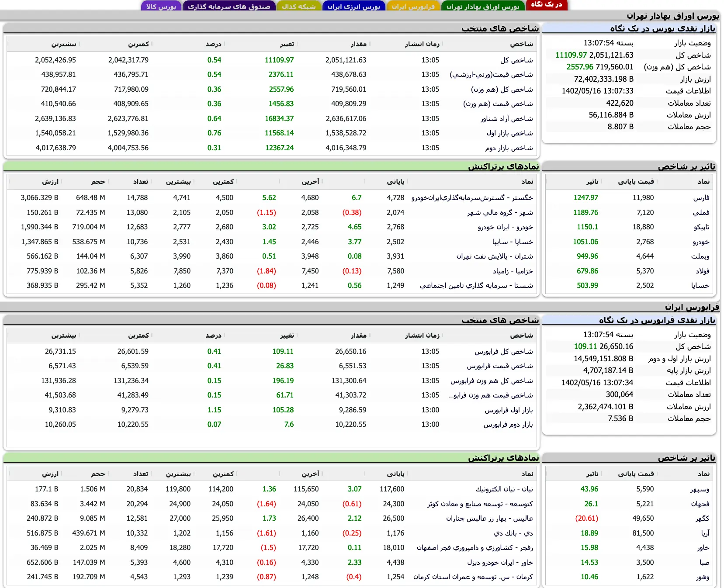Click 'بازار اول فرابورس' row name

point(509,410)
